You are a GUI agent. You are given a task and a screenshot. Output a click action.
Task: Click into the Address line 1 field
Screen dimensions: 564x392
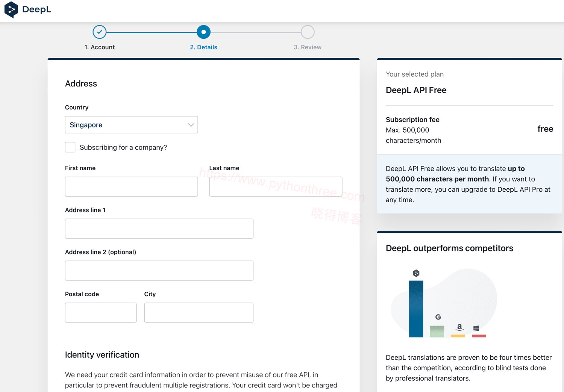pos(159,229)
